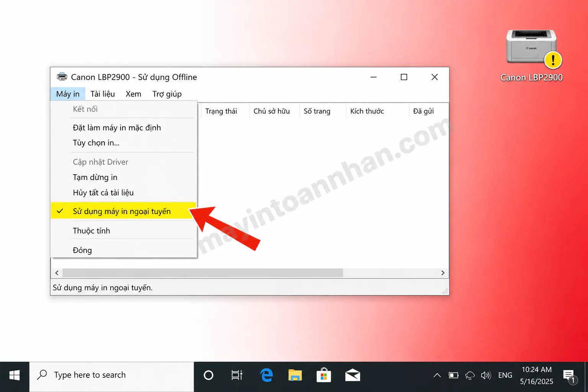The width and height of the screenshot is (588, 392).
Task: Sort by 'Chủ sở hữu' column header
Action: coord(274,111)
